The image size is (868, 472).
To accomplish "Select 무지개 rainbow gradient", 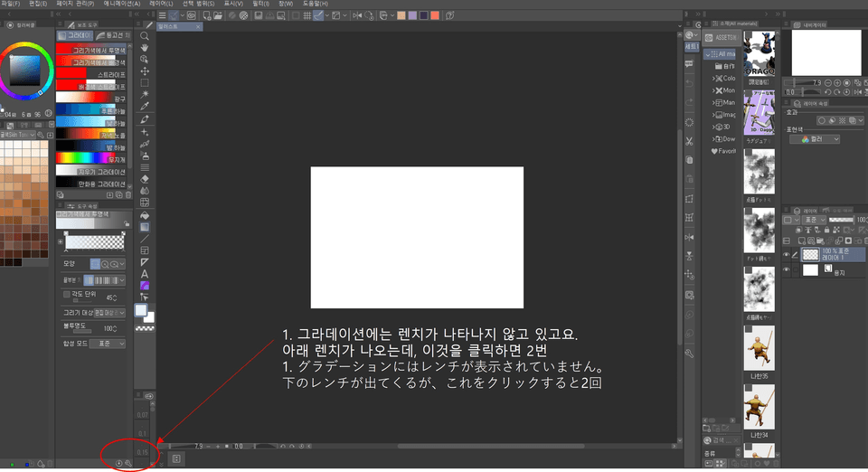I will 91,159.
